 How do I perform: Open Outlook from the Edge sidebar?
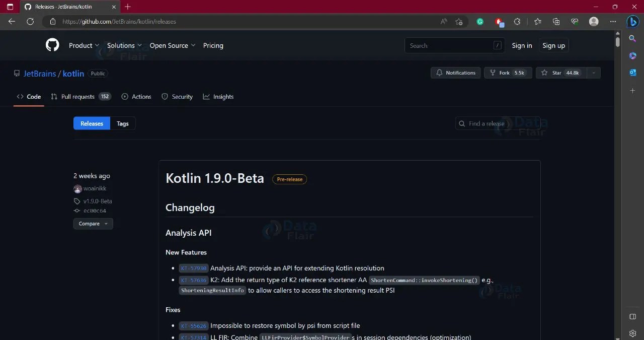tap(632, 72)
